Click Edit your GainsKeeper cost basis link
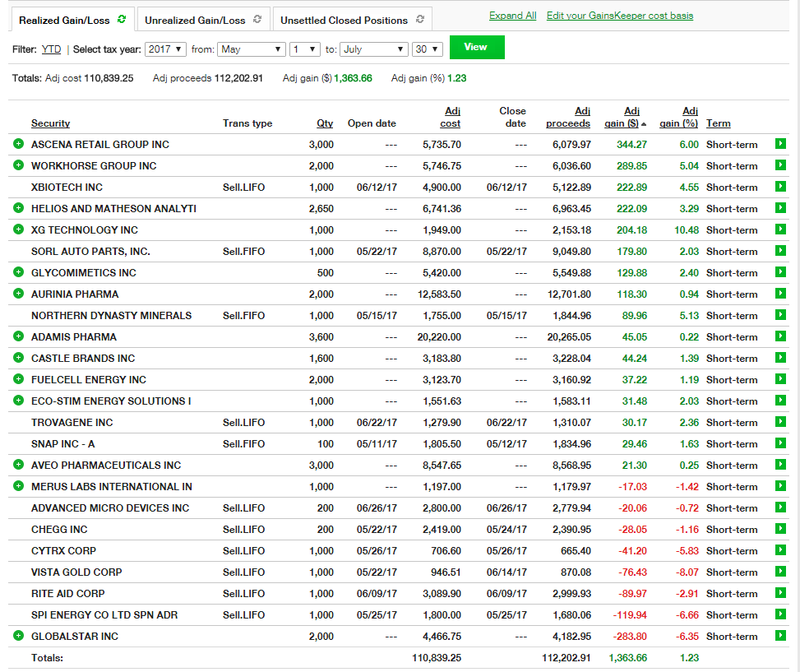 click(x=619, y=16)
